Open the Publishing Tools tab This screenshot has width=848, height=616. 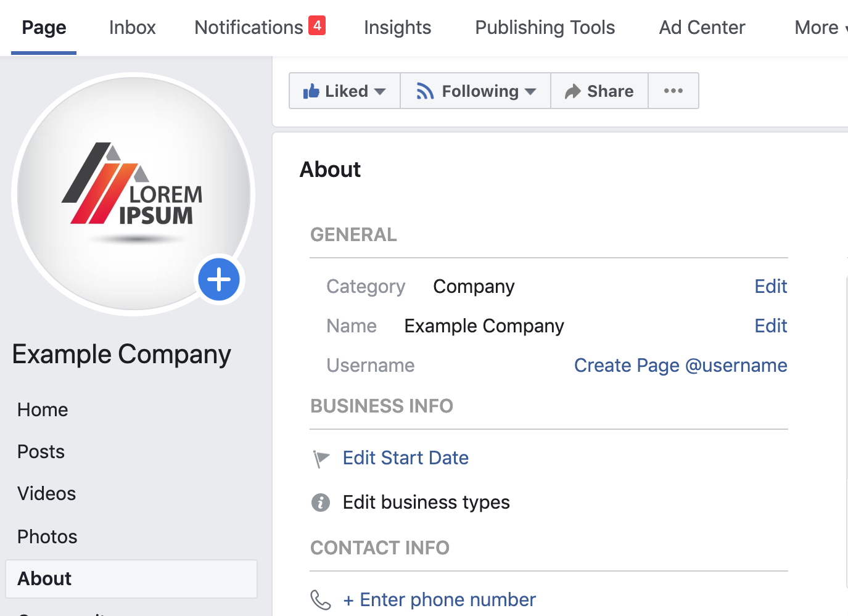click(x=545, y=27)
